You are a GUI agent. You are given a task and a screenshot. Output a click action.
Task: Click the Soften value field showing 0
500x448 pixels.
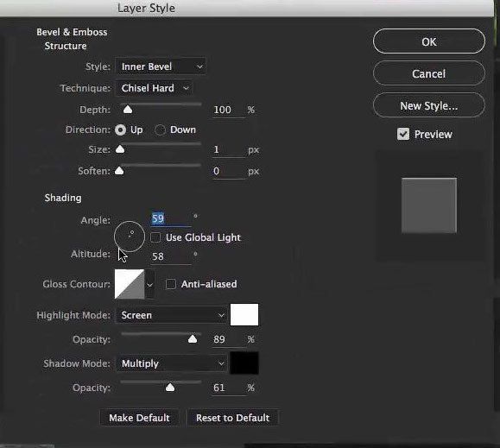pyautogui.click(x=228, y=171)
